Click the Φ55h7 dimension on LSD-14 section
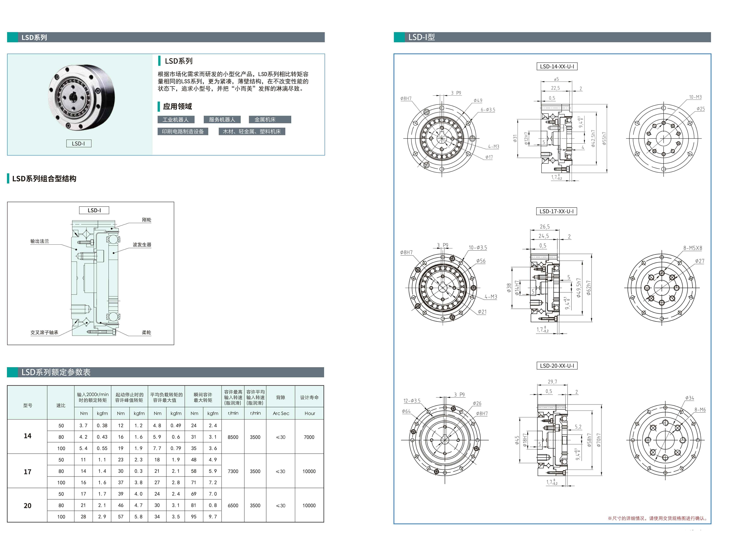 (604, 138)
